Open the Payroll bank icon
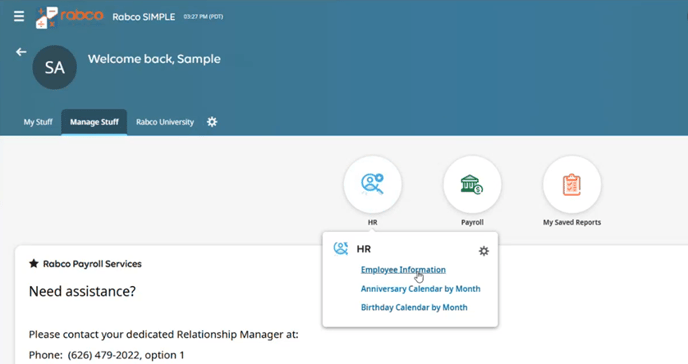The width and height of the screenshot is (688, 364). point(472,185)
